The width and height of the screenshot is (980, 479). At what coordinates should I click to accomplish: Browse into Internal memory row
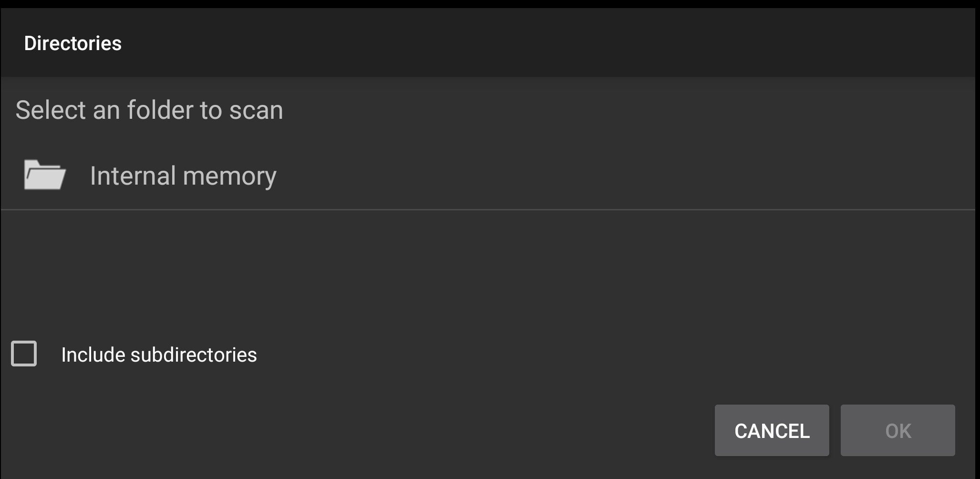[x=488, y=176]
